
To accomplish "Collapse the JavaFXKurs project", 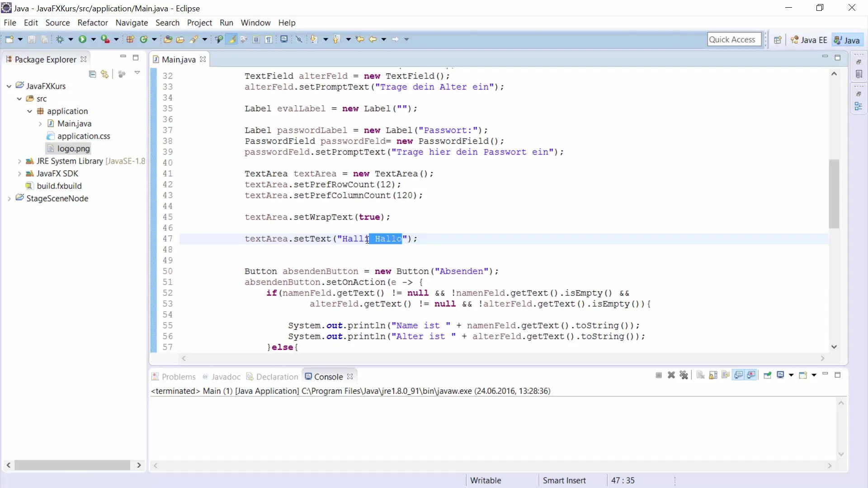I will pos(9,86).
